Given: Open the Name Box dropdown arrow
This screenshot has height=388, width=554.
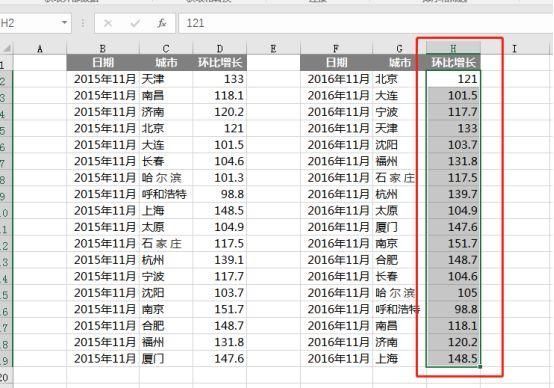Looking at the screenshot, I should tap(64, 23).
